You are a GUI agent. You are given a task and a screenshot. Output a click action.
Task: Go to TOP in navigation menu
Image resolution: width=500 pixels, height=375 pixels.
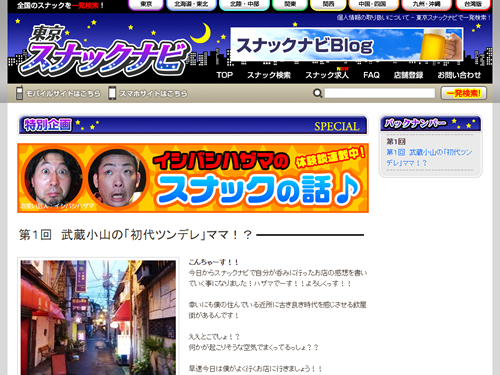coord(224,75)
